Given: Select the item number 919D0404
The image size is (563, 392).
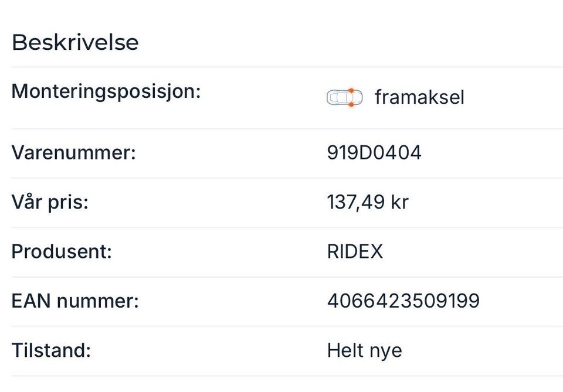Looking at the screenshot, I should click(374, 153).
